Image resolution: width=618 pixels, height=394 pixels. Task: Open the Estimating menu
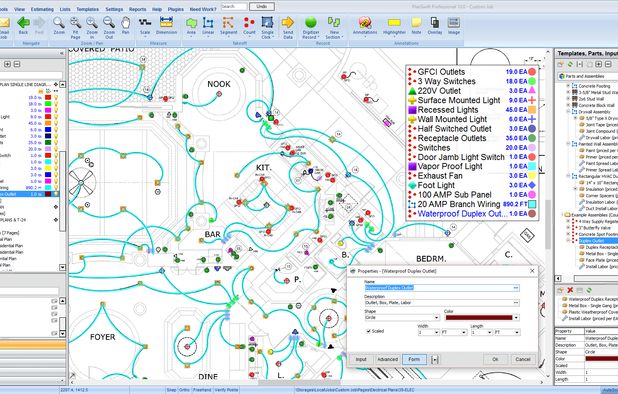tap(42, 9)
